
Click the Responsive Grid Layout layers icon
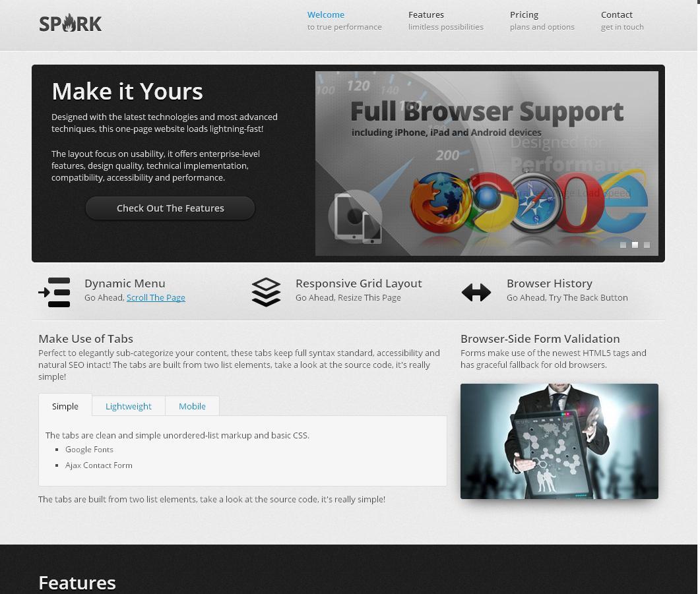266,292
